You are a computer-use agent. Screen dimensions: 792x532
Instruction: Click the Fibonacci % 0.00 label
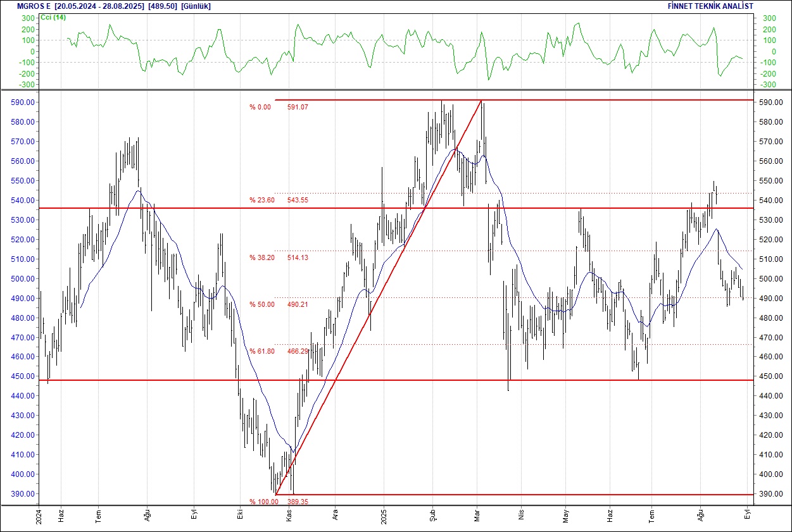260,107
